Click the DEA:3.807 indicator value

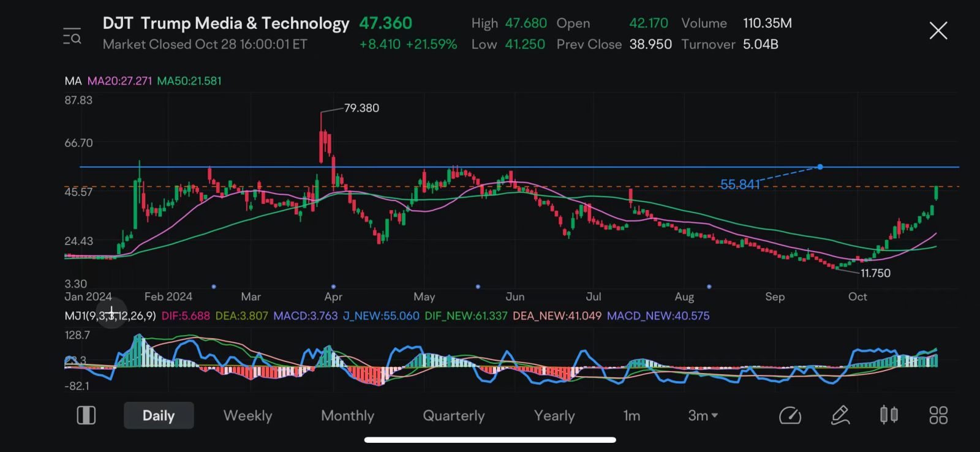242,316
